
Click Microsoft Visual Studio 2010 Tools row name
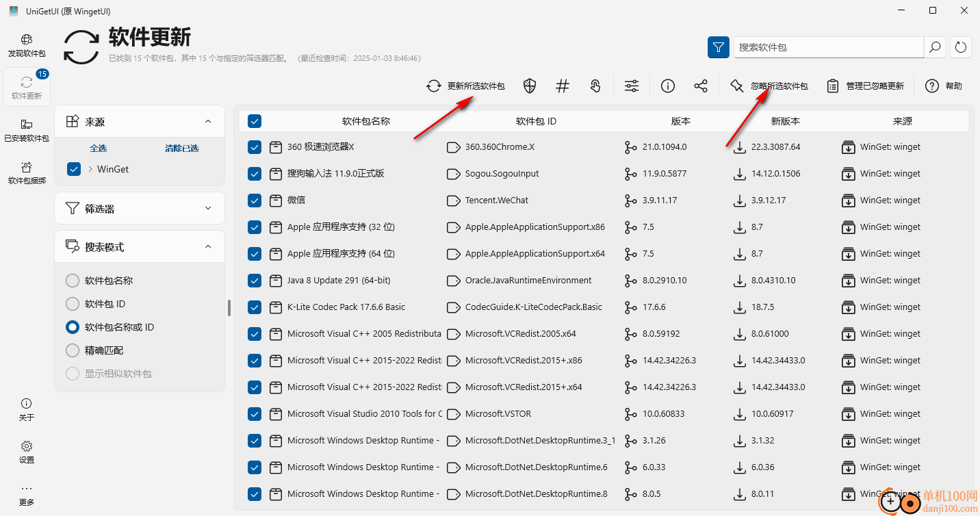(365, 413)
